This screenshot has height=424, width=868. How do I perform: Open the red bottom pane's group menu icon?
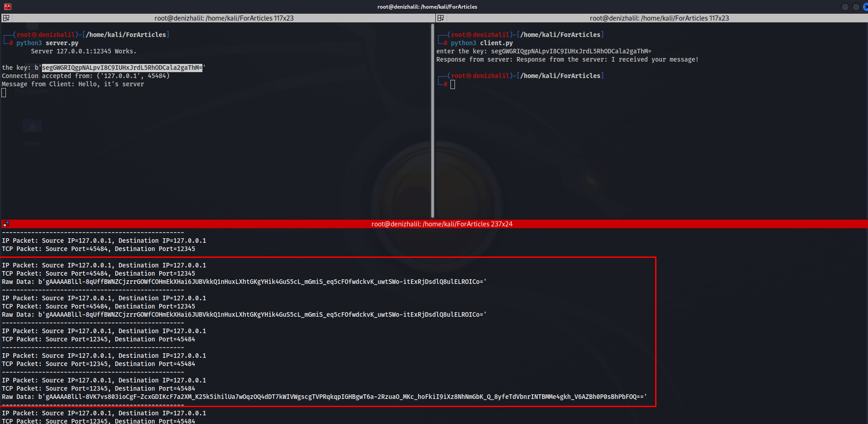click(6, 224)
